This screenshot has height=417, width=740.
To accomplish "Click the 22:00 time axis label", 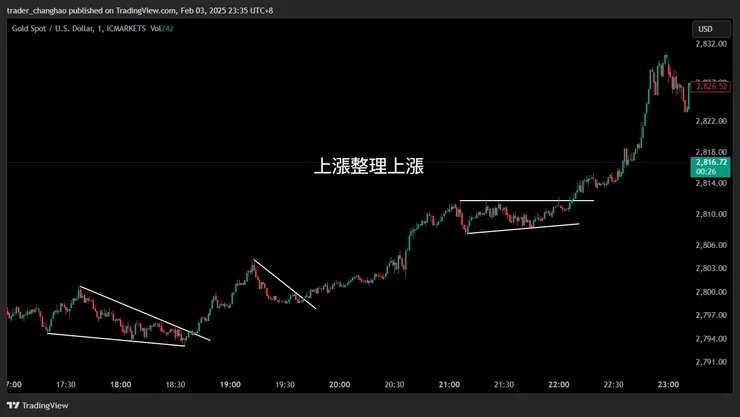I will (x=559, y=385).
